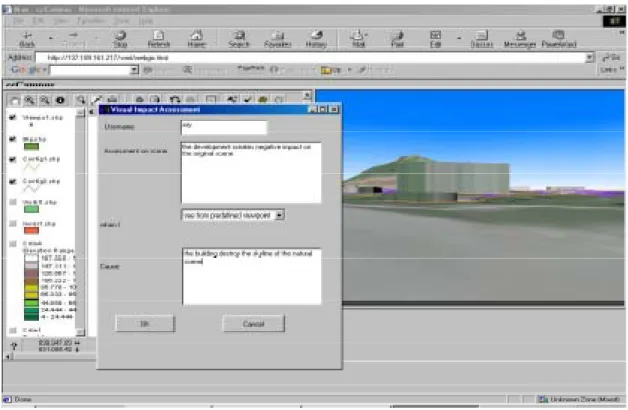Open the Back button history arrow
628x410 pixels.
pos(51,38)
